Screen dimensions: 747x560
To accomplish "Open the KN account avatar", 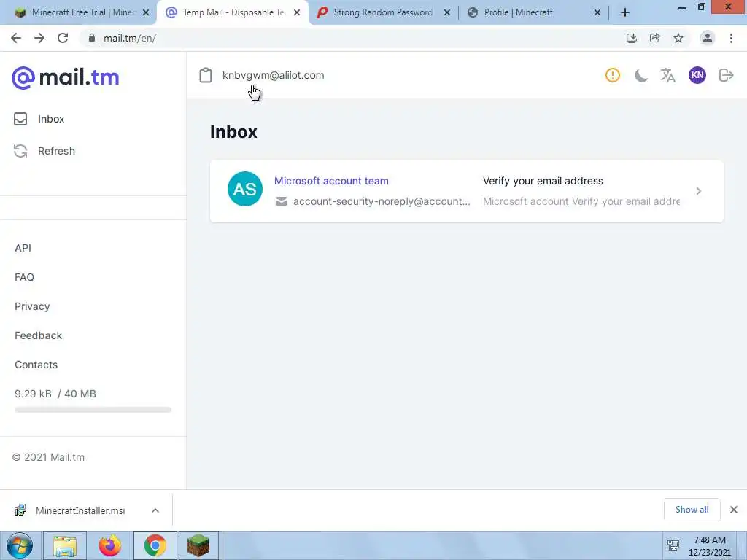I will 697,75.
